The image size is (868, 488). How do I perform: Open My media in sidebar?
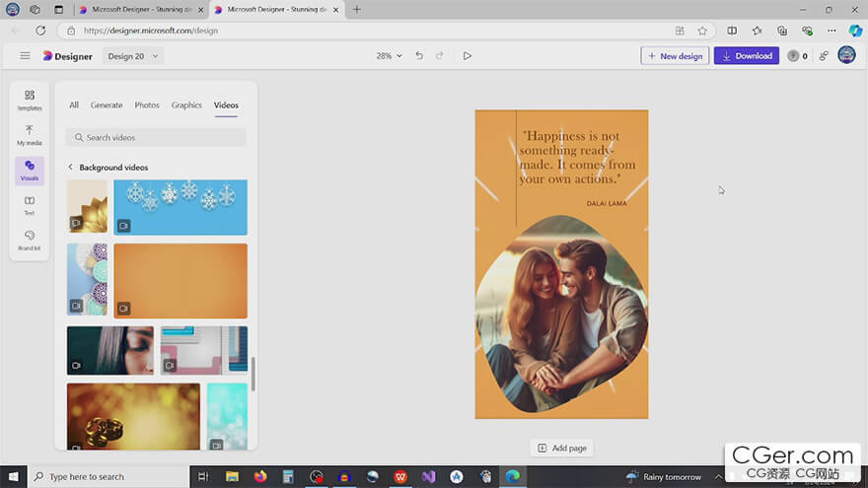click(x=30, y=134)
